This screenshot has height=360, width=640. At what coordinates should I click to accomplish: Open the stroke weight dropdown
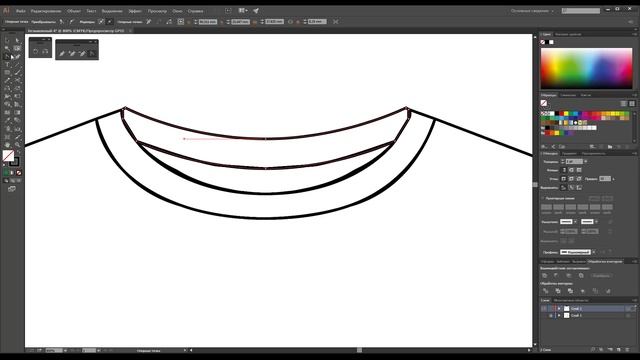(x=586, y=162)
